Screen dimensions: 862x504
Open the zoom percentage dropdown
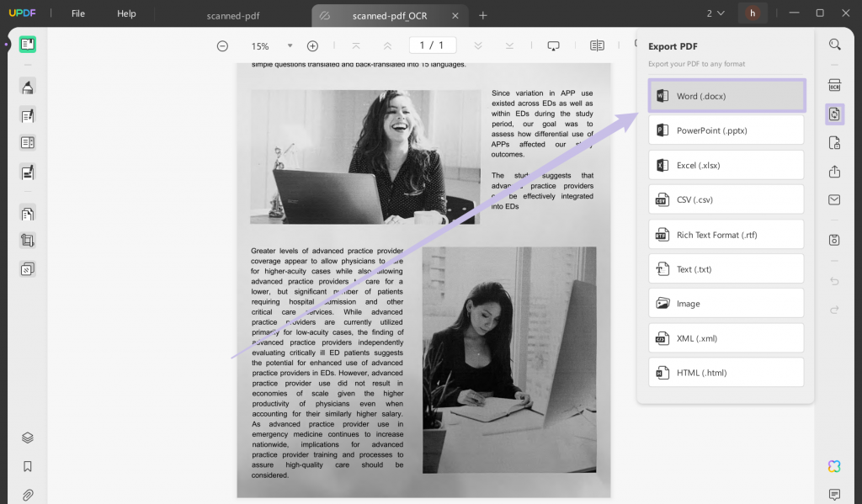pyautogui.click(x=290, y=45)
